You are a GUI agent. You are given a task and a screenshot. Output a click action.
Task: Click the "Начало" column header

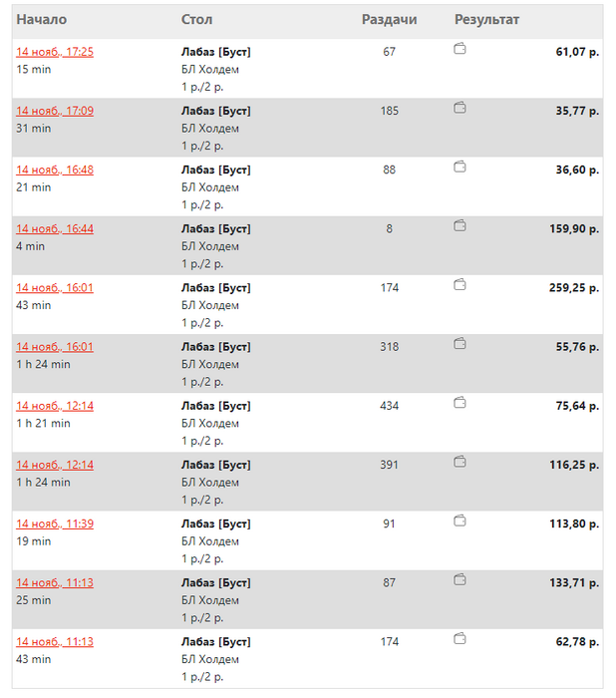(42, 20)
